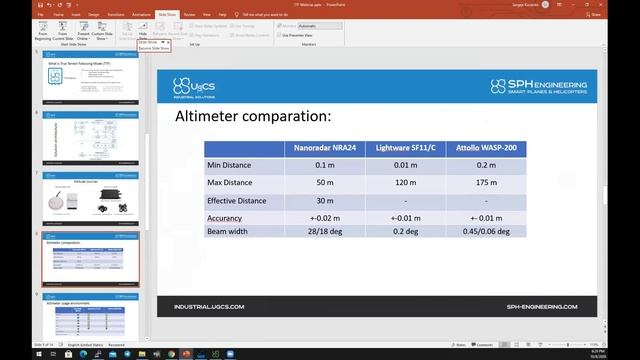Open Microsoft Edge from the taskbar
This screenshot has width=640, height=360.
click(83, 354)
